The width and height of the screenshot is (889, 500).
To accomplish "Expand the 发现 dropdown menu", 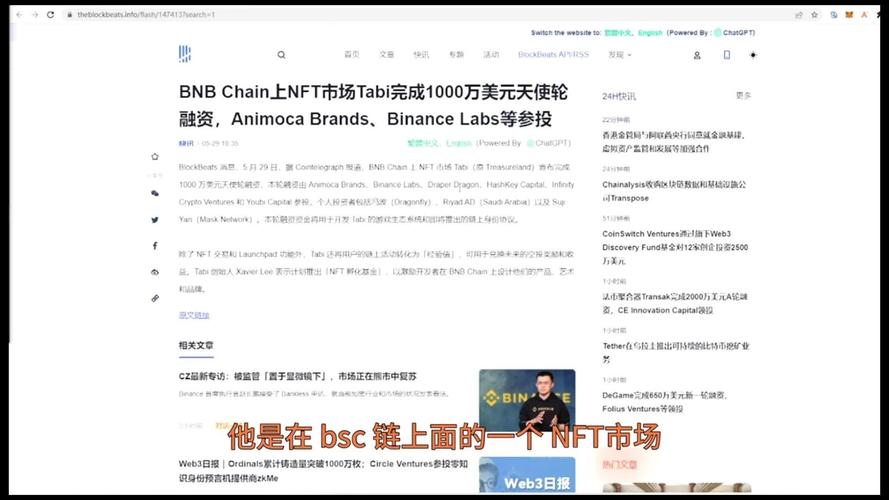I will [x=620, y=55].
